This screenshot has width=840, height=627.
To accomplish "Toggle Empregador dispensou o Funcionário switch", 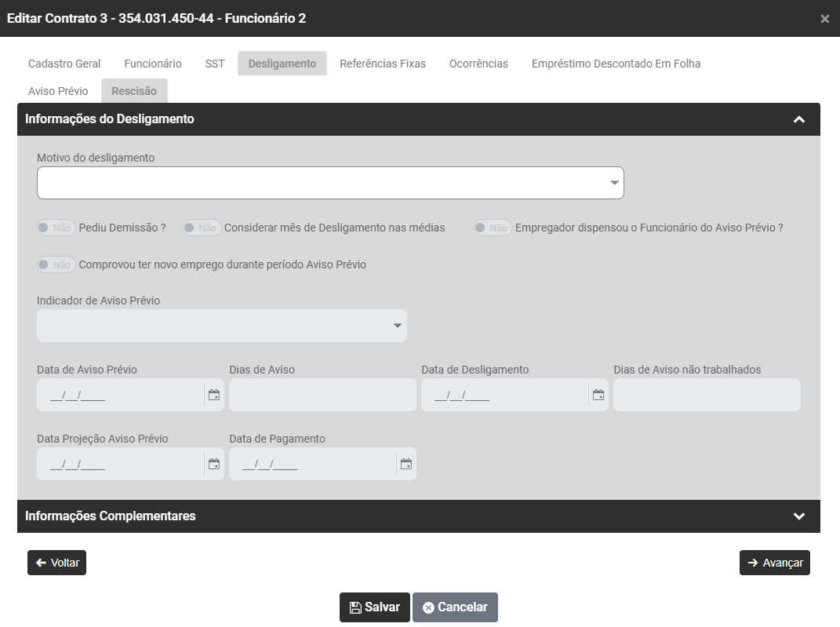I will point(493,228).
